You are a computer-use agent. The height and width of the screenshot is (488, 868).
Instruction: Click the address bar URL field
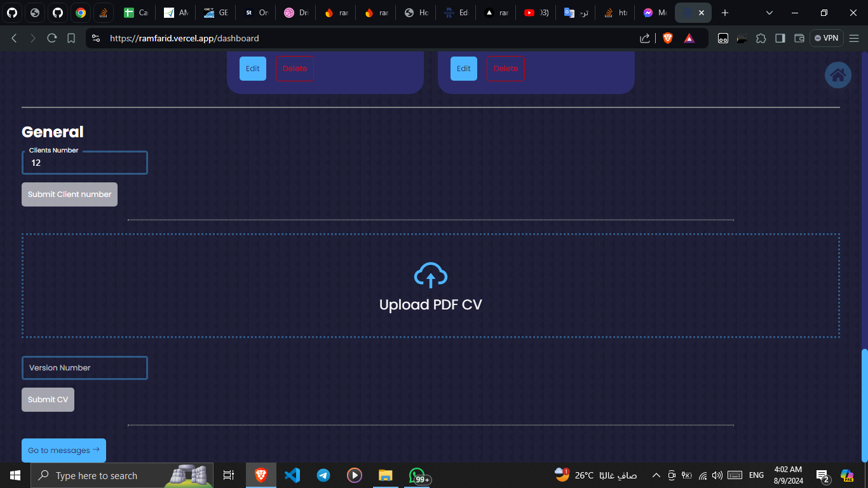pyautogui.click(x=369, y=38)
